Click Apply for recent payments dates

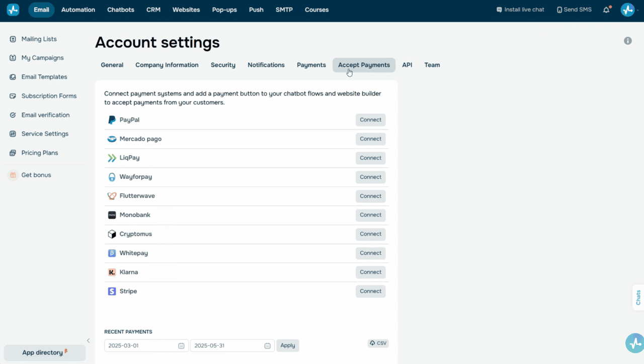coord(288,346)
